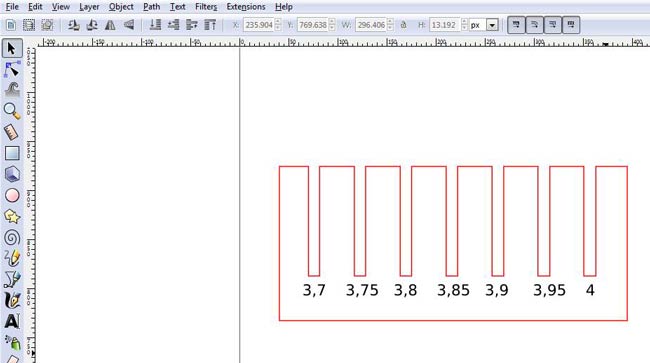Flip selection vertically
The width and height of the screenshot is (650, 363).
coord(129,25)
